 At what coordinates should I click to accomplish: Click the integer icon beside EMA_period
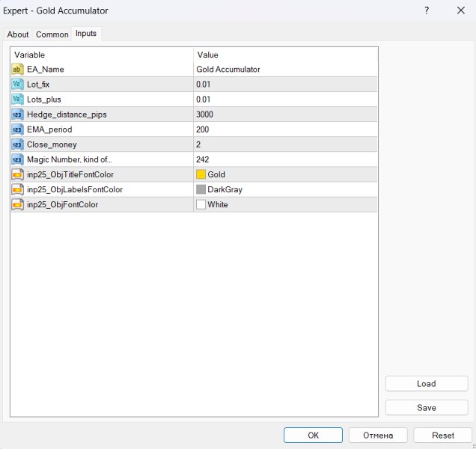18,129
